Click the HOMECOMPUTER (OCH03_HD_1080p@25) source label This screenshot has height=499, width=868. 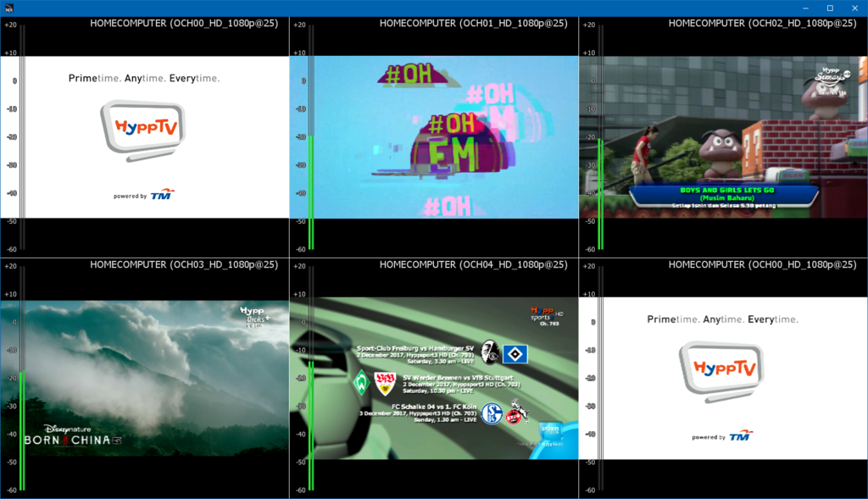[184, 264]
